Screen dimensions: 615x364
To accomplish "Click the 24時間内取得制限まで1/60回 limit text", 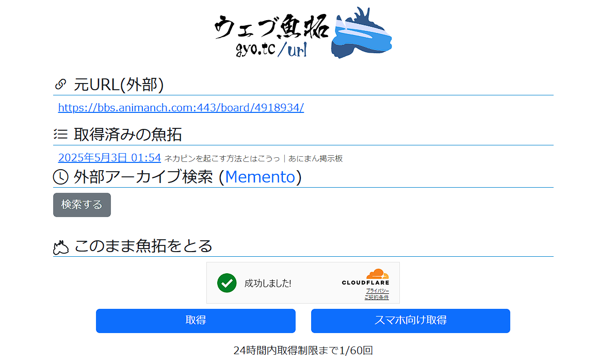I will [303, 351].
